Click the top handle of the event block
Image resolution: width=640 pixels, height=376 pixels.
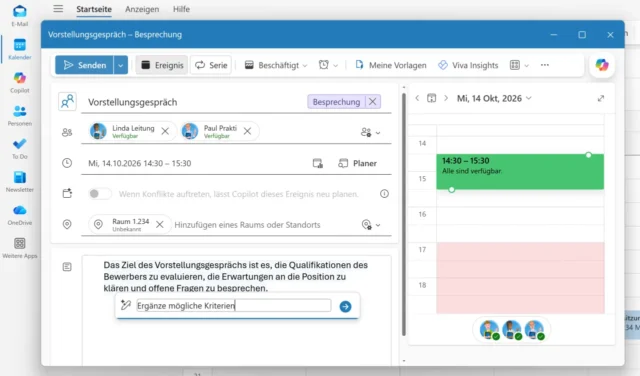[x=588, y=155]
